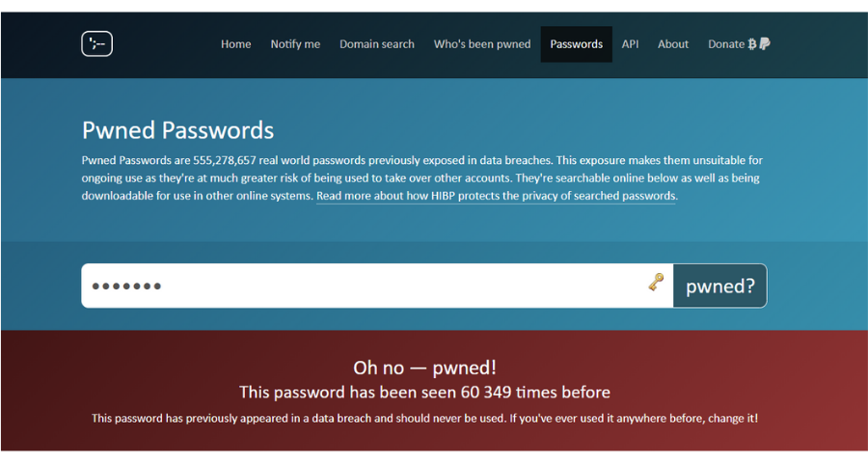Click the 555,278,657 real world passwords description

(421, 177)
